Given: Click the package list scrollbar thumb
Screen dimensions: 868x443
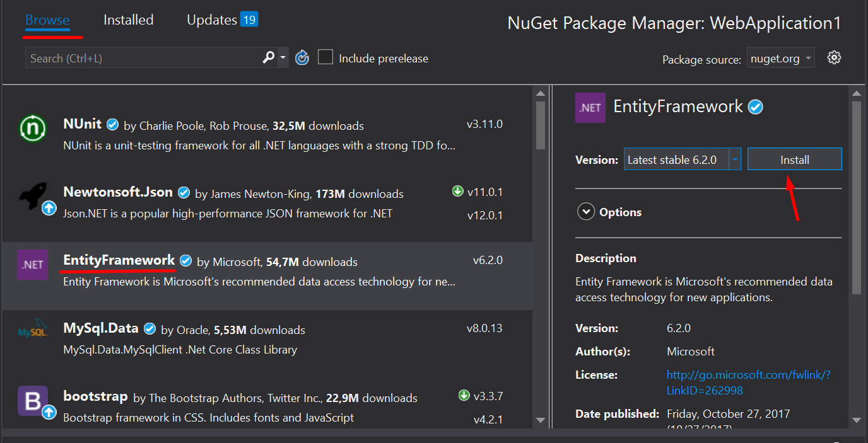Looking at the screenshot, I should (541, 125).
